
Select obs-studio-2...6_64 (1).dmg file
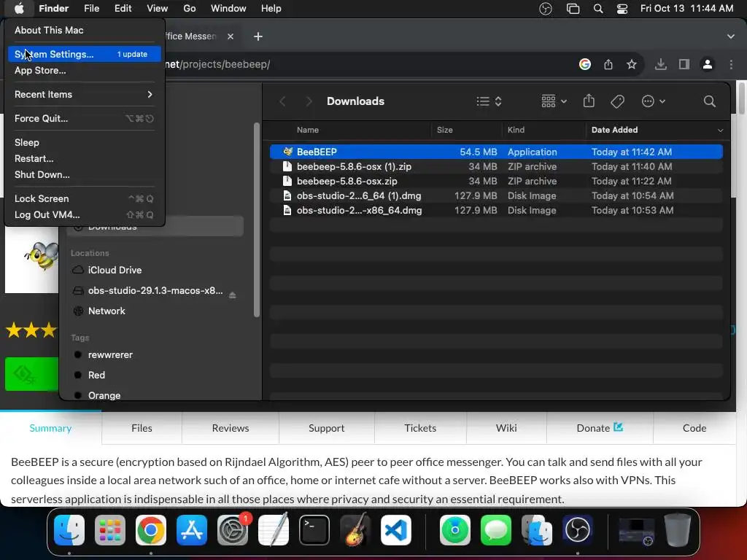(496, 195)
